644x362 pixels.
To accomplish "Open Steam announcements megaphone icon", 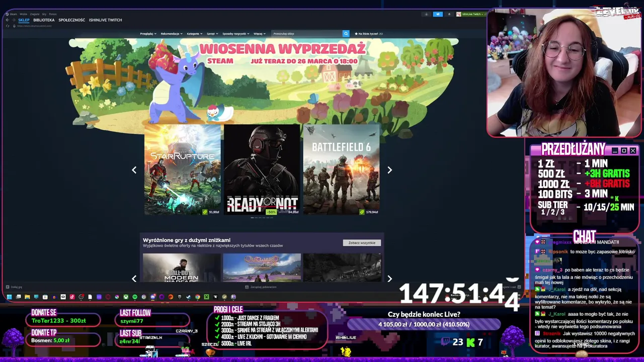I will click(x=438, y=14).
